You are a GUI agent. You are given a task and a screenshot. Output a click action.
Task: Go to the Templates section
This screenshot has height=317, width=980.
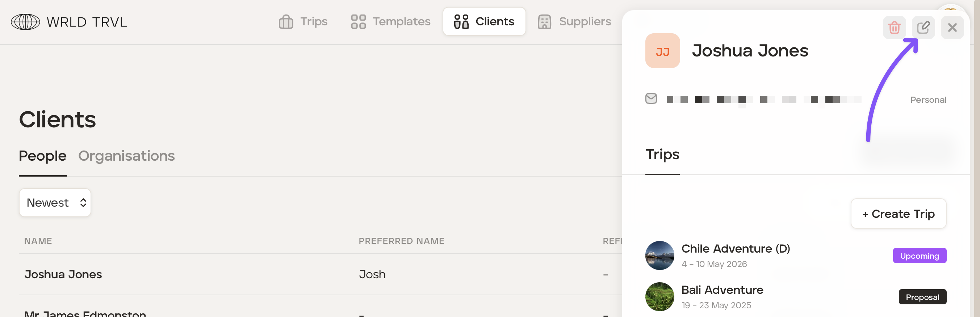coord(390,22)
